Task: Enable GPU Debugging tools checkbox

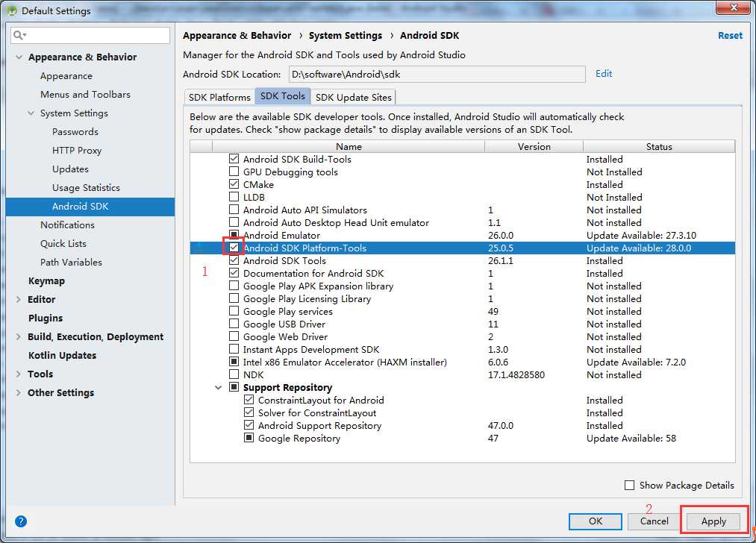Action: coord(234,172)
